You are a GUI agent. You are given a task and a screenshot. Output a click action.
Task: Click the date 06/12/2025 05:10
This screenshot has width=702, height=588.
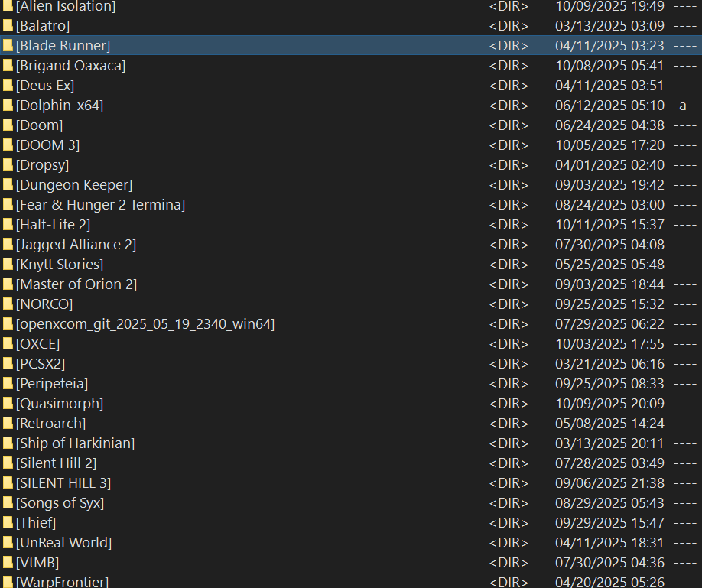609,106
